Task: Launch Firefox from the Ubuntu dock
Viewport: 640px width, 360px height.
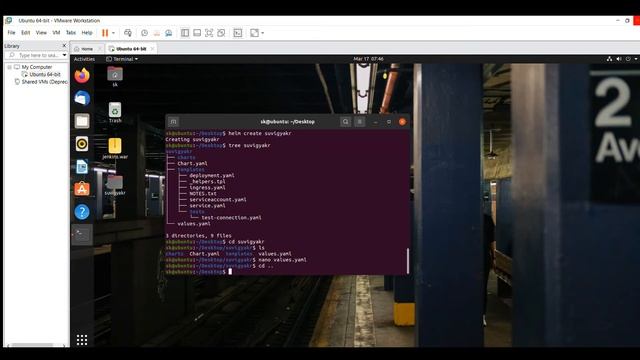Action: click(82, 76)
